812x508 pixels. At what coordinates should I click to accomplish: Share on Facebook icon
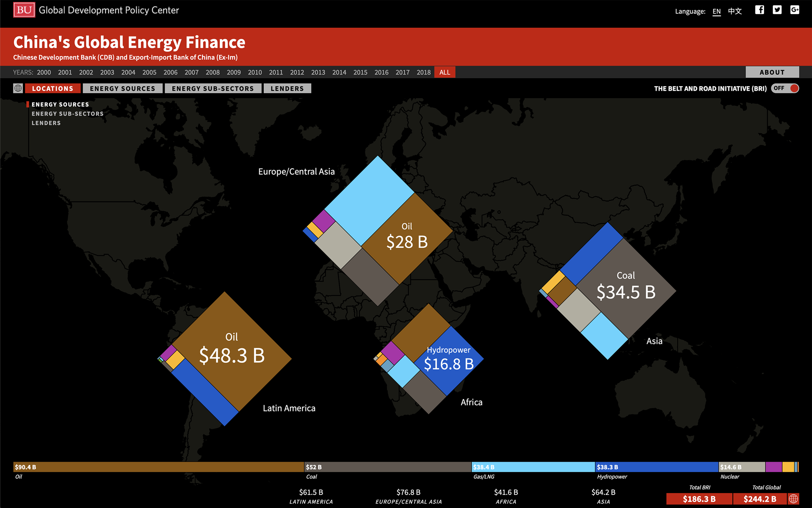[760, 10]
